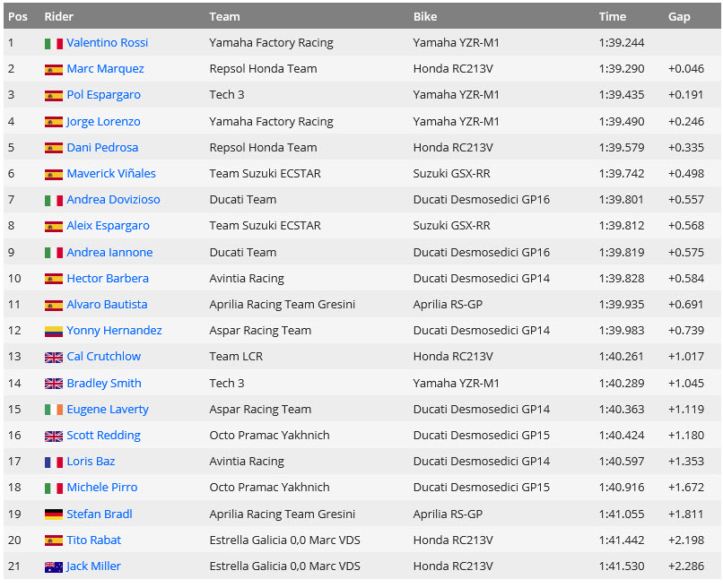Click the French flag next to Loris Baz

pyautogui.click(x=53, y=462)
